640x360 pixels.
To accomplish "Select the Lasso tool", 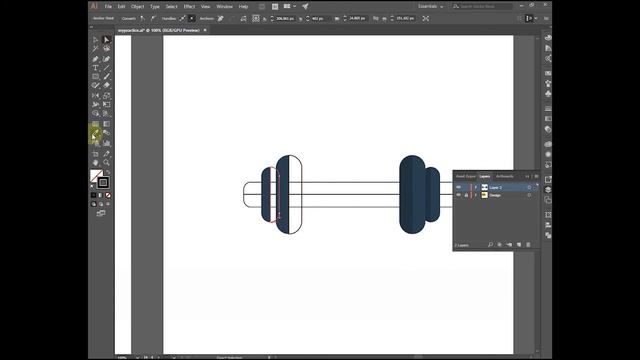I will tap(107, 49).
